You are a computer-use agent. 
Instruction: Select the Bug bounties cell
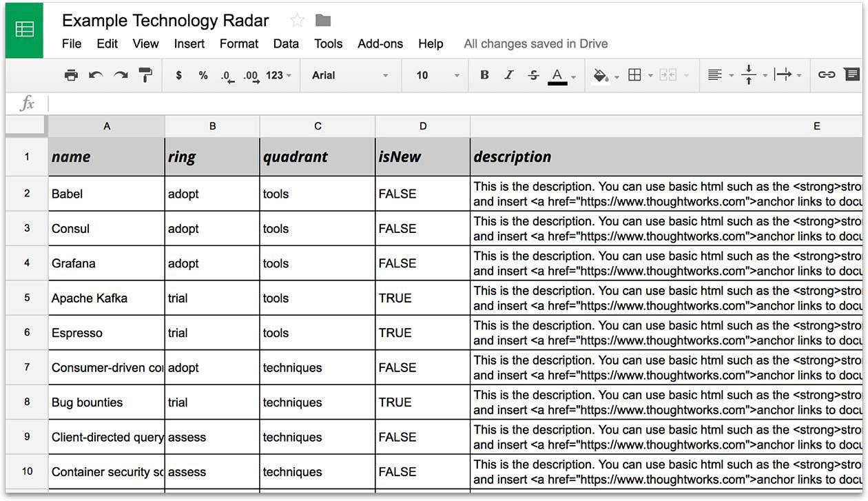click(x=107, y=402)
